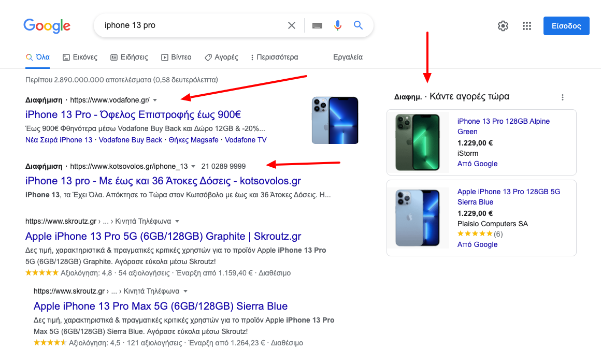Expand the kotsovolos.gr ad URL dropdown arrow
601x364 pixels.
193,166
